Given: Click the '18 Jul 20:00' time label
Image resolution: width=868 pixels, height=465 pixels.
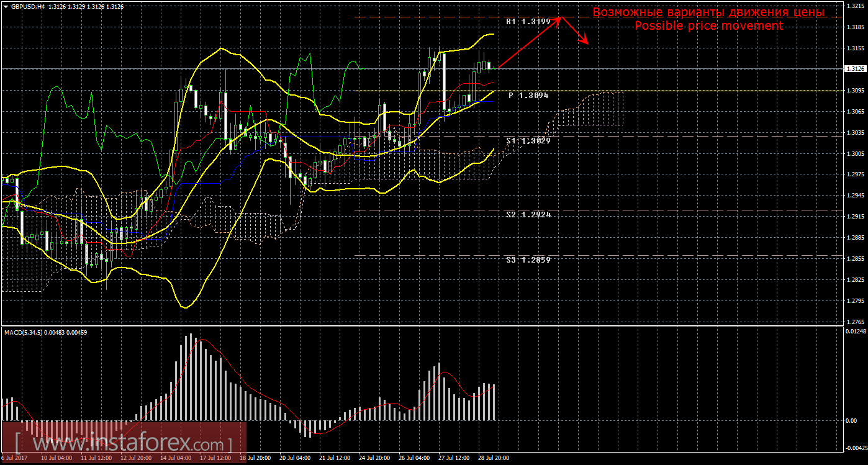Looking at the screenshot, I should point(255,459).
